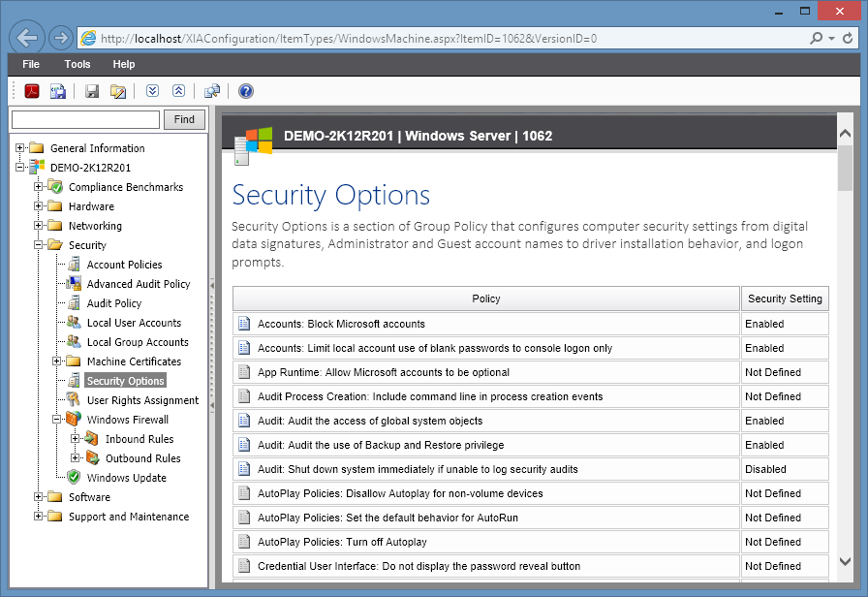This screenshot has height=597, width=868.
Task: Click the Inbound Rules icon in tree
Action: pos(91,439)
